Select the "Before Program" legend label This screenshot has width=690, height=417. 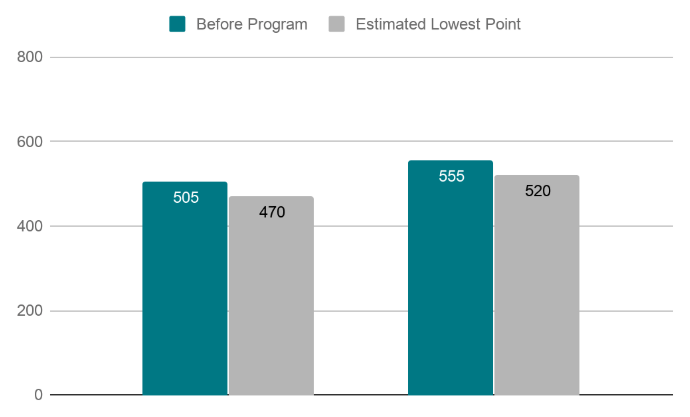click(x=250, y=24)
